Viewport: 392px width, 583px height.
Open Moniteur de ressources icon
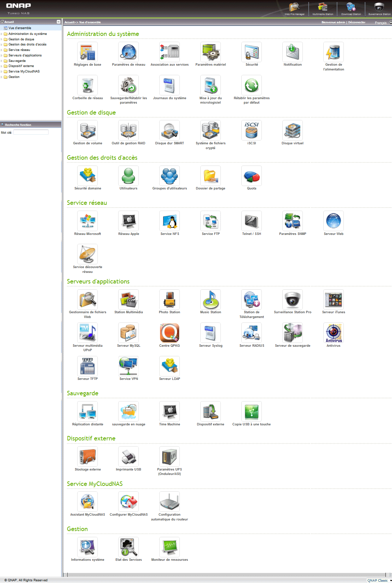point(170,547)
